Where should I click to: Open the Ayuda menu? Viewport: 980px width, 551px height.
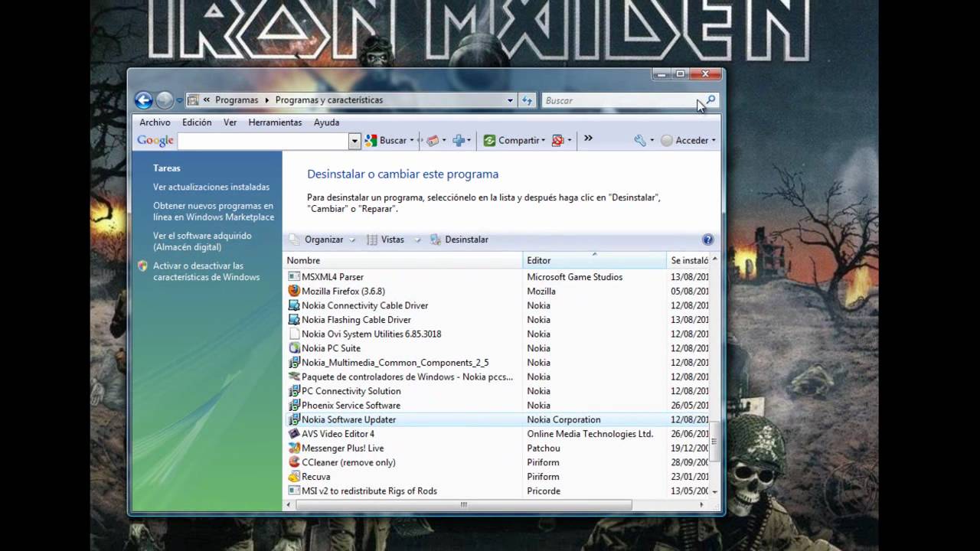pyautogui.click(x=326, y=122)
